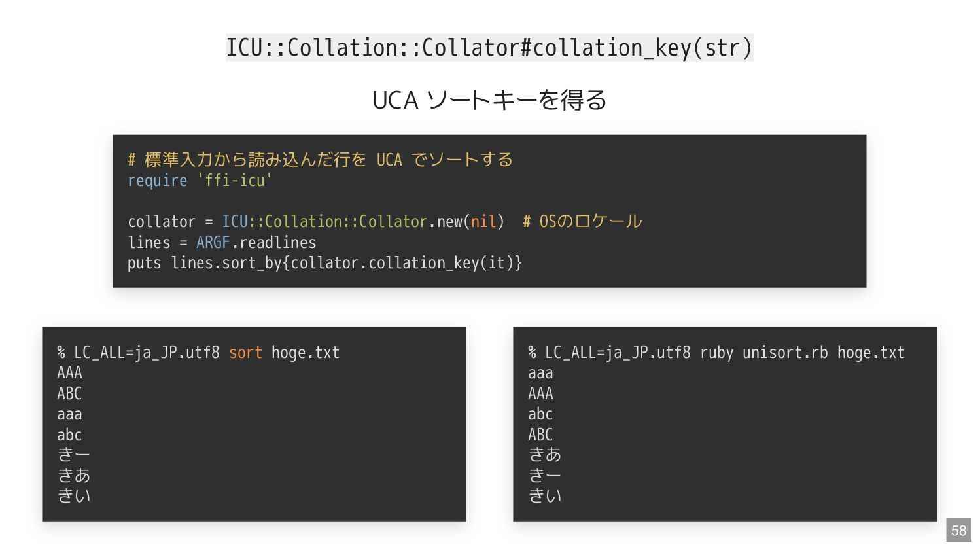980x551 pixels.
Task: Select the puts lines.sort_by code line
Action: 324,263
